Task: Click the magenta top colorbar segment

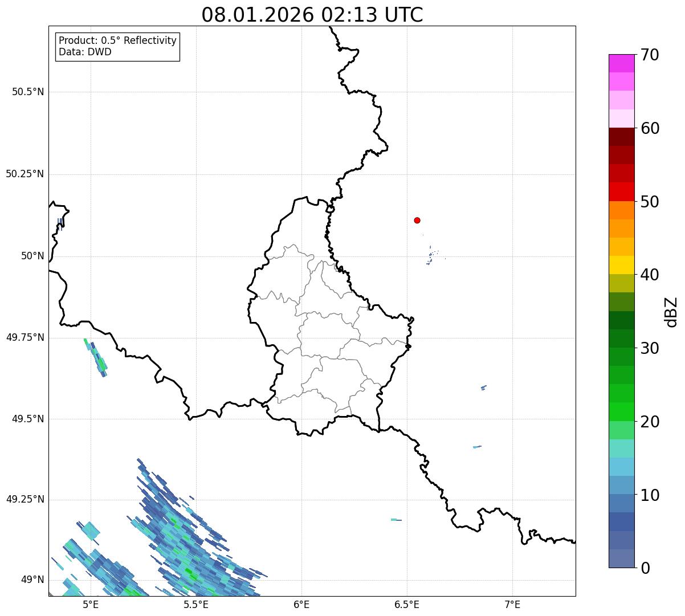Action: click(621, 63)
